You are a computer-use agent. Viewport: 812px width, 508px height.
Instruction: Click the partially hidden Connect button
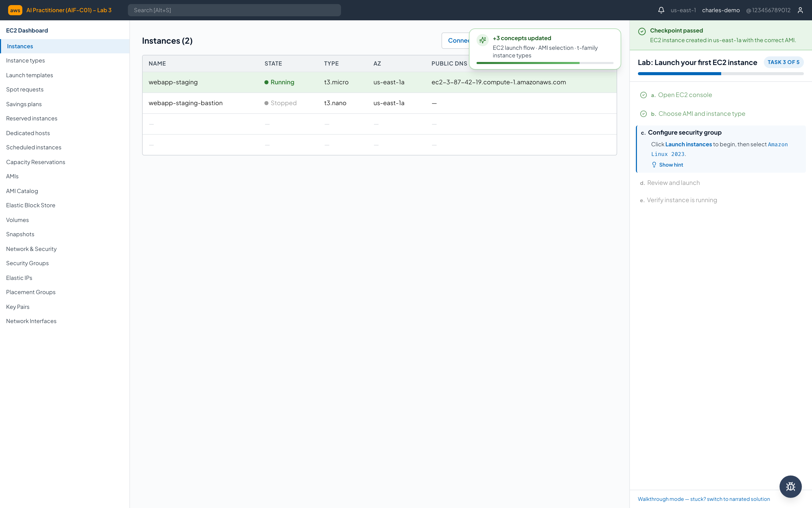click(455, 41)
